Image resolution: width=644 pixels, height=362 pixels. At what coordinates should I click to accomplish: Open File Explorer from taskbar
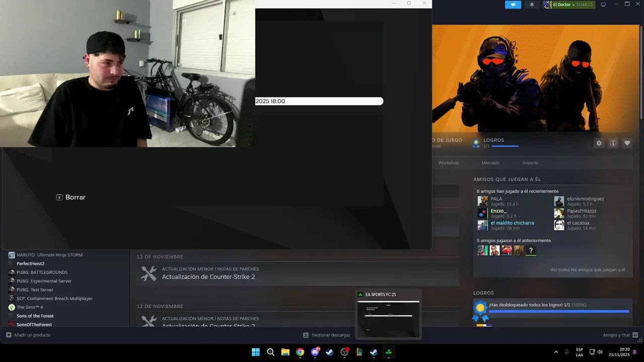click(285, 352)
